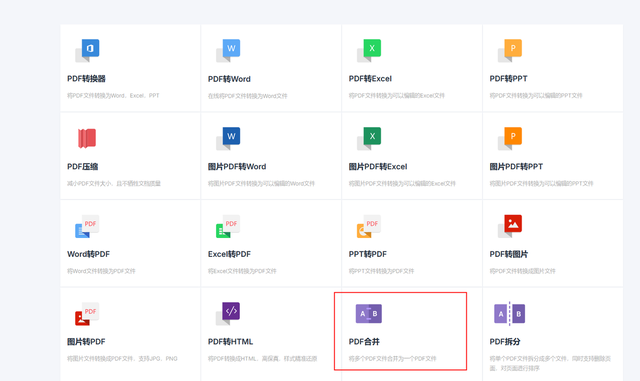Image resolution: width=640 pixels, height=381 pixels.
Task: Click description 将单个PDF文件拆分成多个文件
Action: click(550, 363)
